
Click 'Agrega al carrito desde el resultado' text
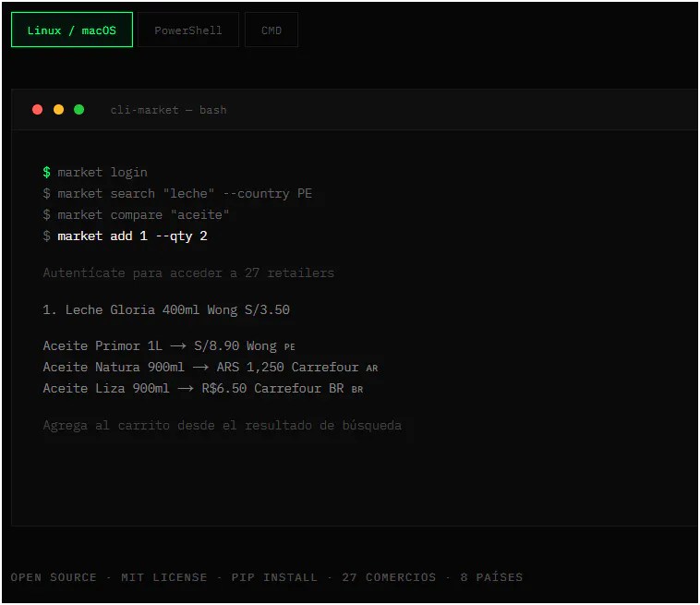coord(222,425)
